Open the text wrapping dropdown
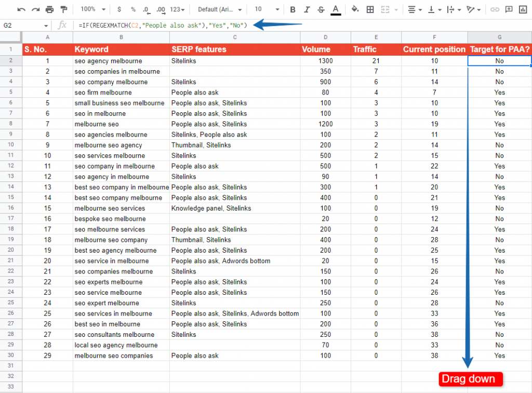This screenshot has height=393, width=532. click(x=454, y=9)
